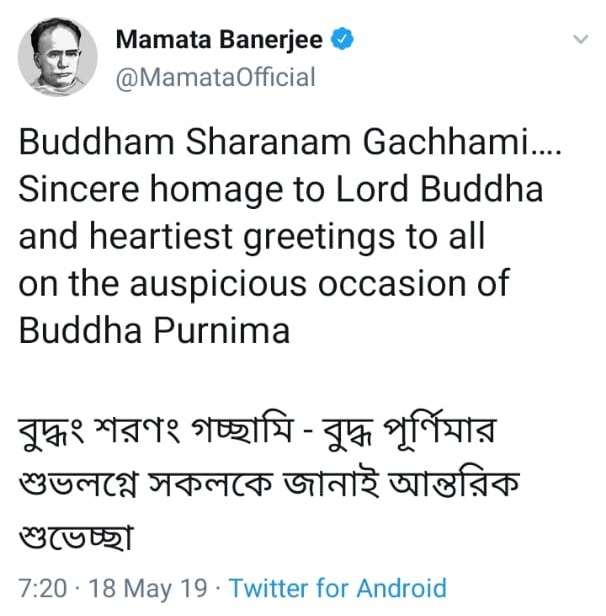Open the Twitter for Android source link
Viewport: 606px width, 616px height.
click(x=338, y=588)
